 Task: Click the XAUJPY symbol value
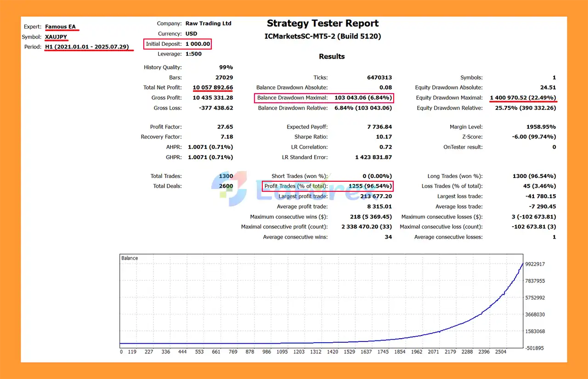coord(56,37)
